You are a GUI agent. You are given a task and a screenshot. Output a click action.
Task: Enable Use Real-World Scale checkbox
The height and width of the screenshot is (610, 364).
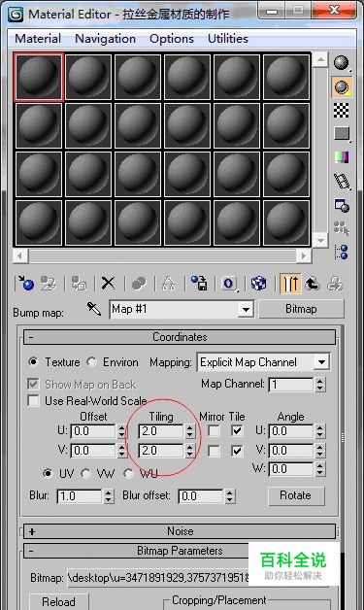click(x=33, y=401)
